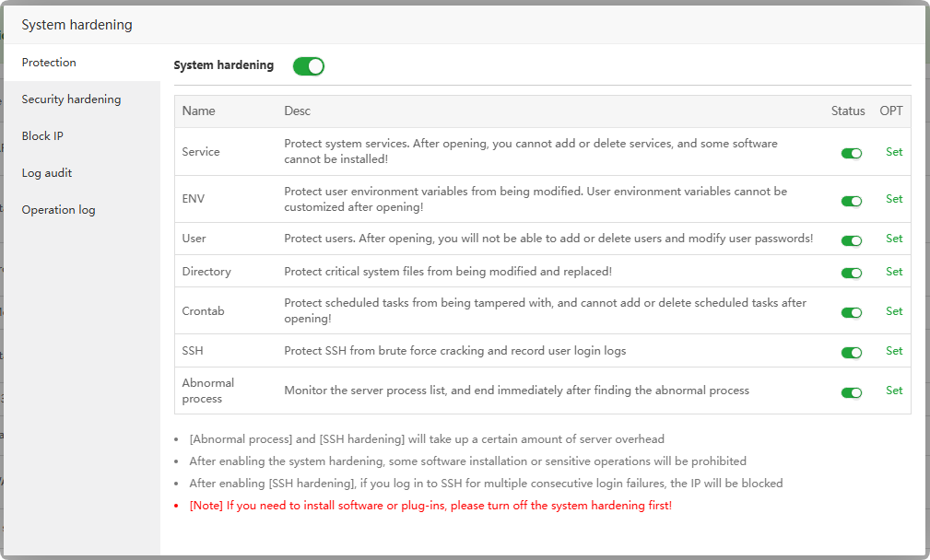Image resolution: width=930 pixels, height=560 pixels.
Task: Toggle the Crontab protection switch
Action: [x=851, y=312]
